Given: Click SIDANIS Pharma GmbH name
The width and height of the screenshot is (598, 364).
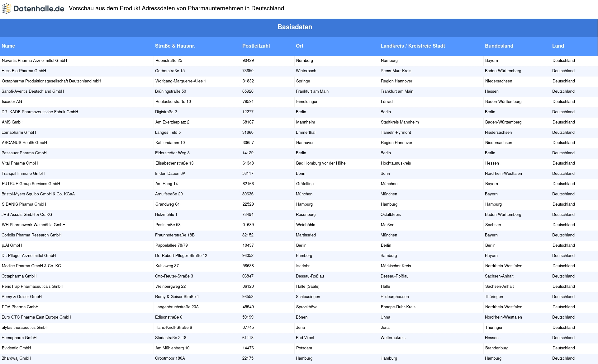Looking at the screenshot, I should (x=24, y=204).
